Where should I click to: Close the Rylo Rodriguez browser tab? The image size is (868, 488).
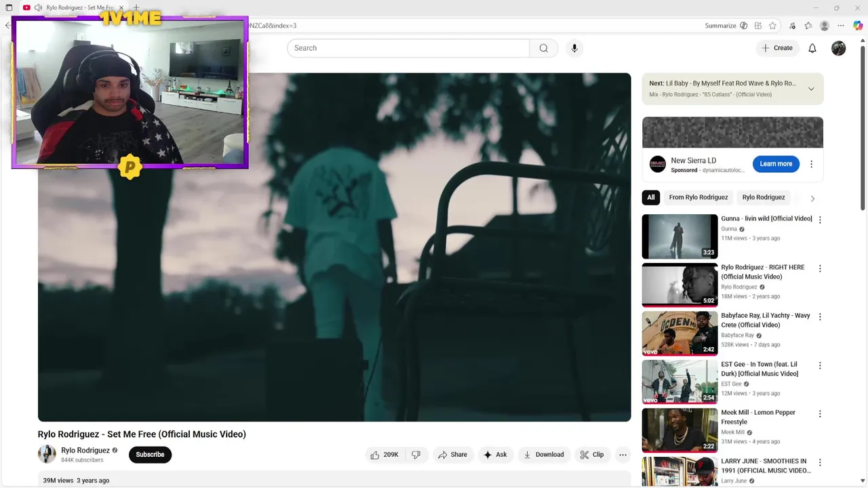[x=121, y=7]
